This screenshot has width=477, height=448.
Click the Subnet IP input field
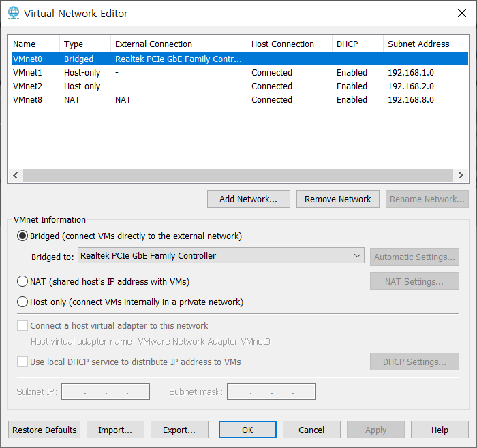[106, 391]
